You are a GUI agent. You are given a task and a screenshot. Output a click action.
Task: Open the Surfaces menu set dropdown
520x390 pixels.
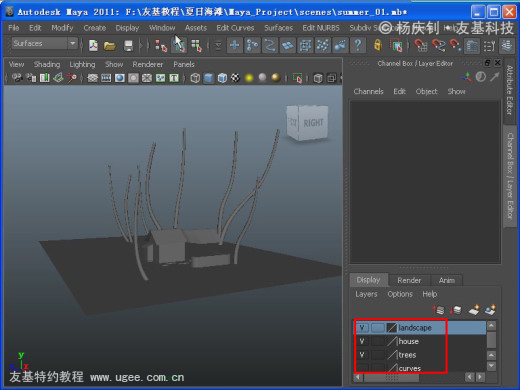(x=44, y=43)
